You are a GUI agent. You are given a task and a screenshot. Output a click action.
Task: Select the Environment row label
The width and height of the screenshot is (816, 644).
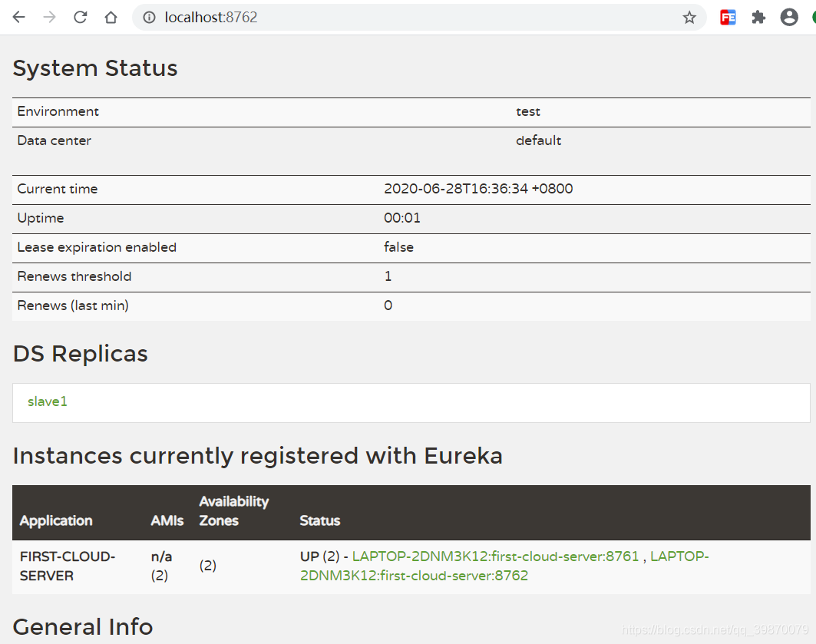[58, 111]
